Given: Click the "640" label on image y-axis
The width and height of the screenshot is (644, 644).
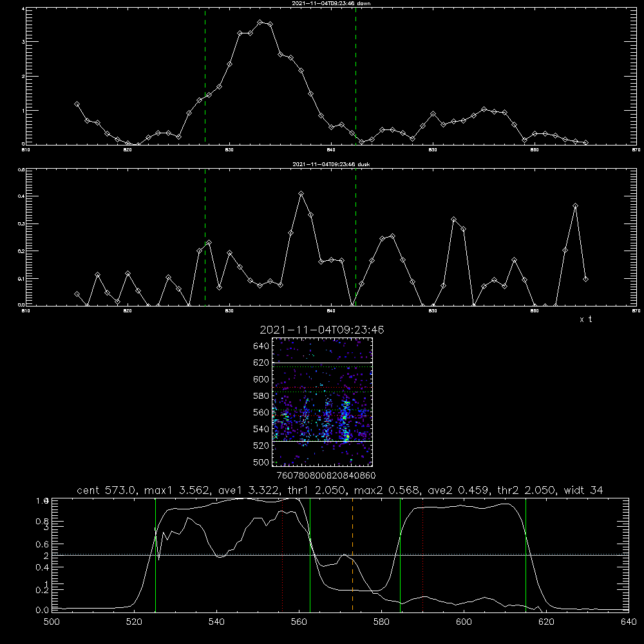Looking at the screenshot, I should pos(261,346).
